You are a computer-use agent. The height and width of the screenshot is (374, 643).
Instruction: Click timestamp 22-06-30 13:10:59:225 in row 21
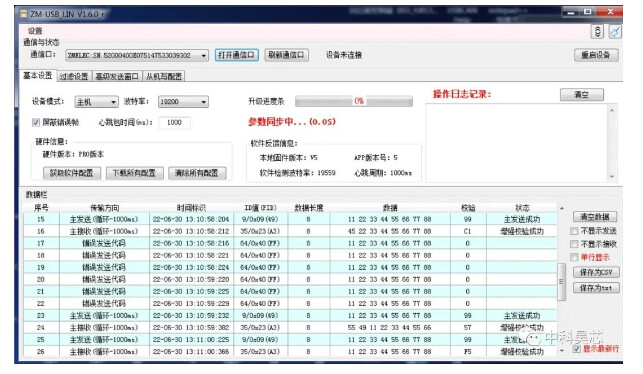(x=191, y=292)
